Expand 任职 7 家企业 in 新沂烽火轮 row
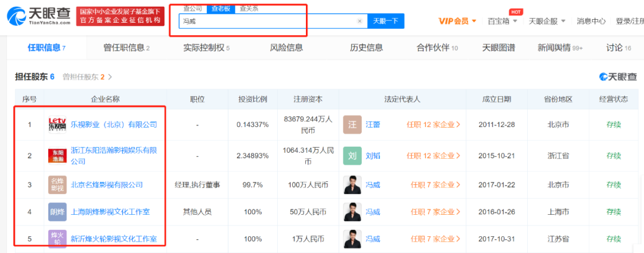 pos(435,239)
